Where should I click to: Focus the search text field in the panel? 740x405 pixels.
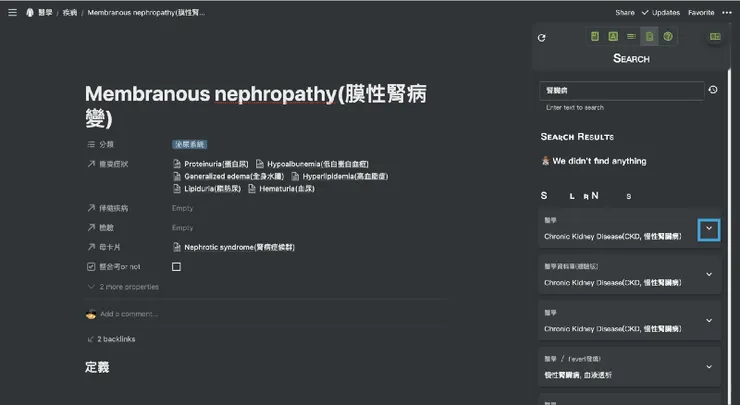pyautogui.click(x=622, y=90)
